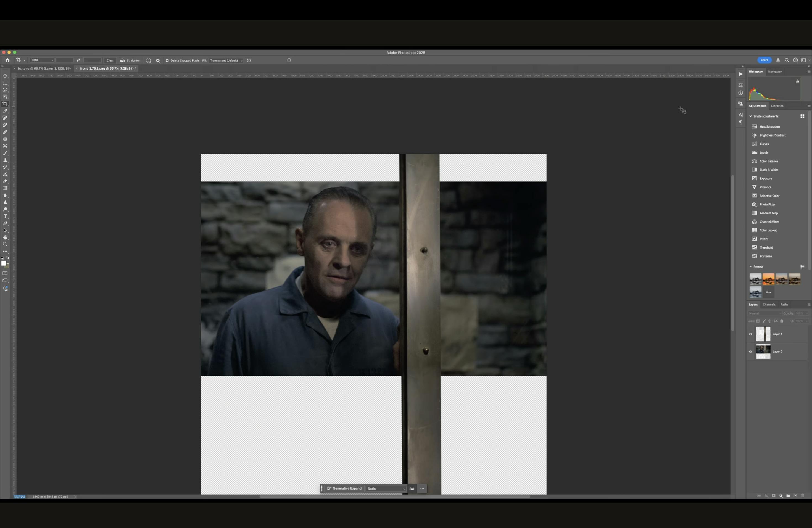This screenshot has width=812, height=528.
Task: Switch to Navigator tab
Action: click(775, 72)
